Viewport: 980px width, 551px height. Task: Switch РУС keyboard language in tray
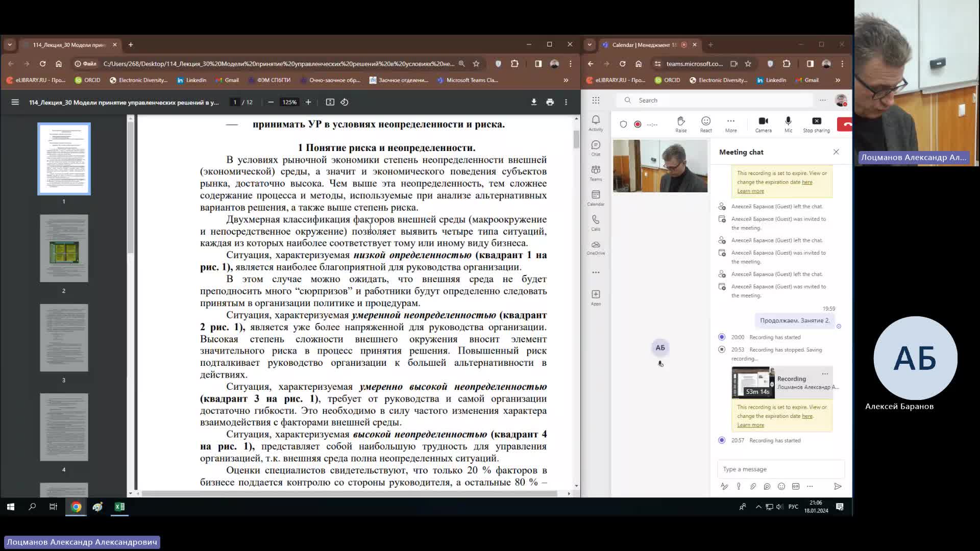[x=793, y=507]
